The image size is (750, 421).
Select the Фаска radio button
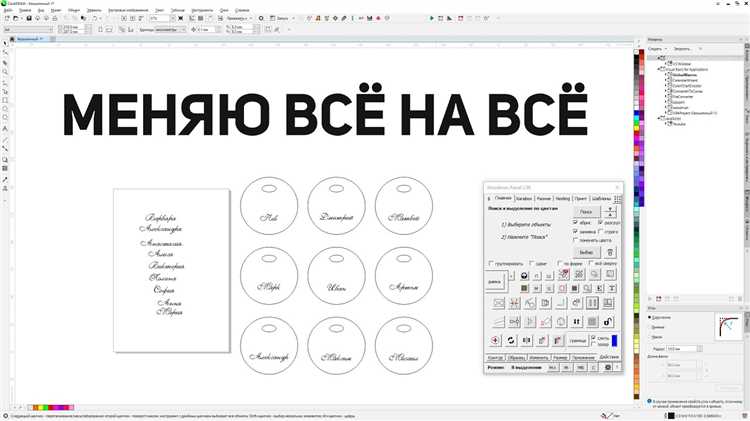click(650, 337)
